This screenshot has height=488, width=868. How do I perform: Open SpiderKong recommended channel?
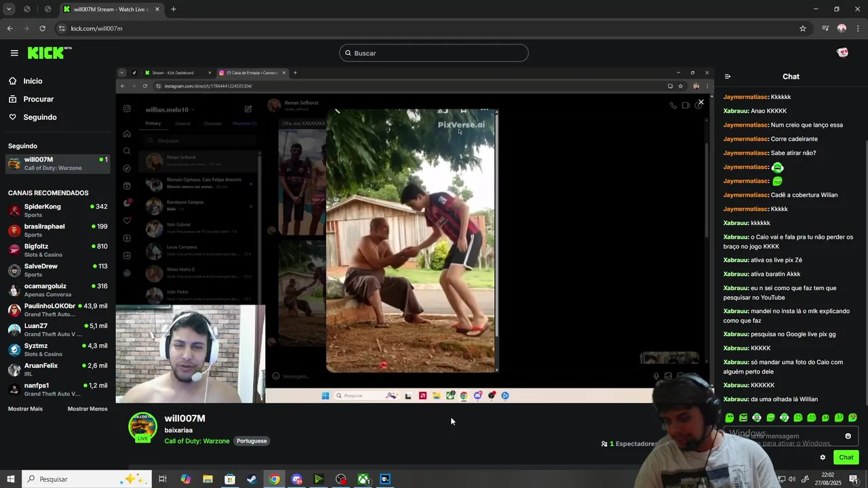[x=58, y=210]
